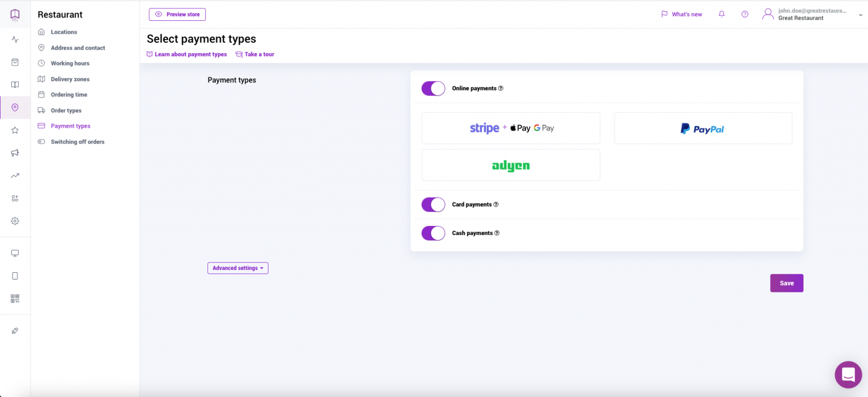Turn off the Card payments switch
Viewport: 868px width, 397px height.
[433, 204]
